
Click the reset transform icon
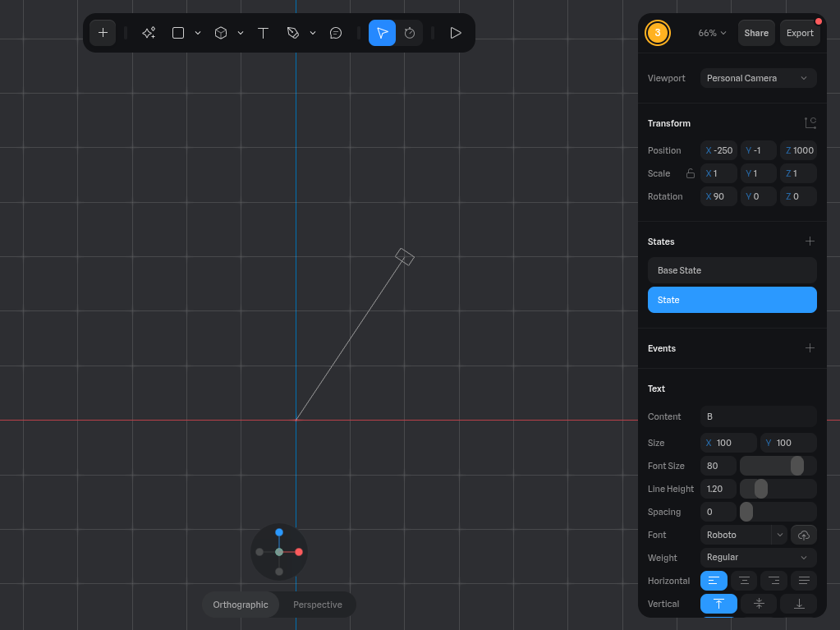pos(810,123)
